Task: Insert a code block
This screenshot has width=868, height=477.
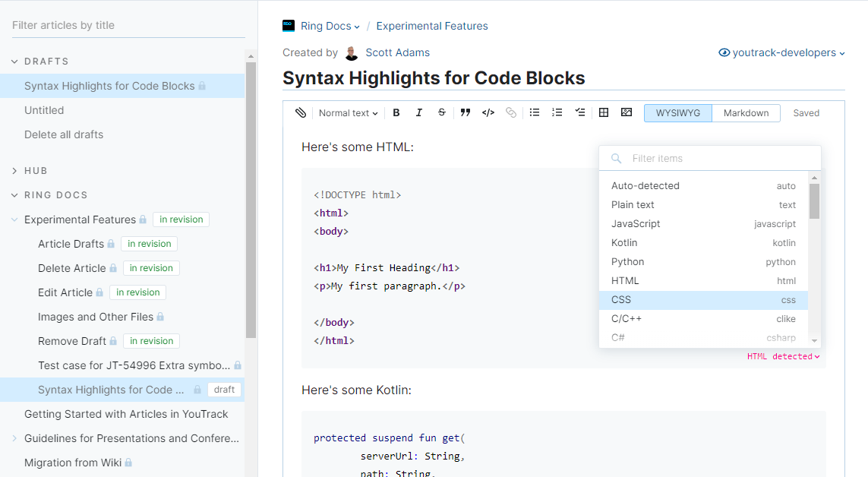Action: [x=488, y=112]
